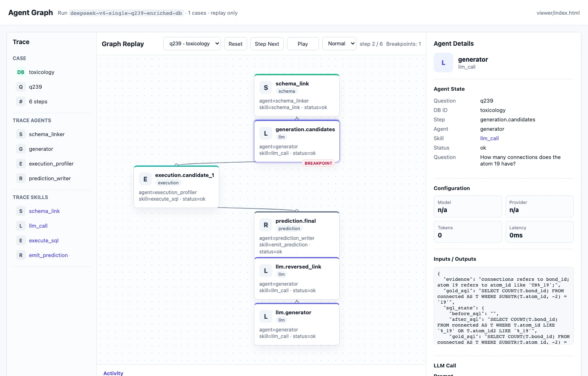The width and height of the screenshot is (588, 376).
Task: Open the schema_link skill link
Action: 45,211
